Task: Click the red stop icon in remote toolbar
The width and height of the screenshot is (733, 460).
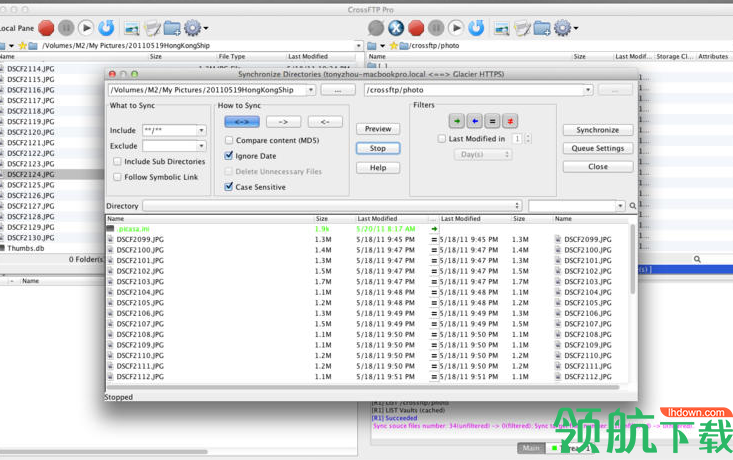Action: point(416,28)
